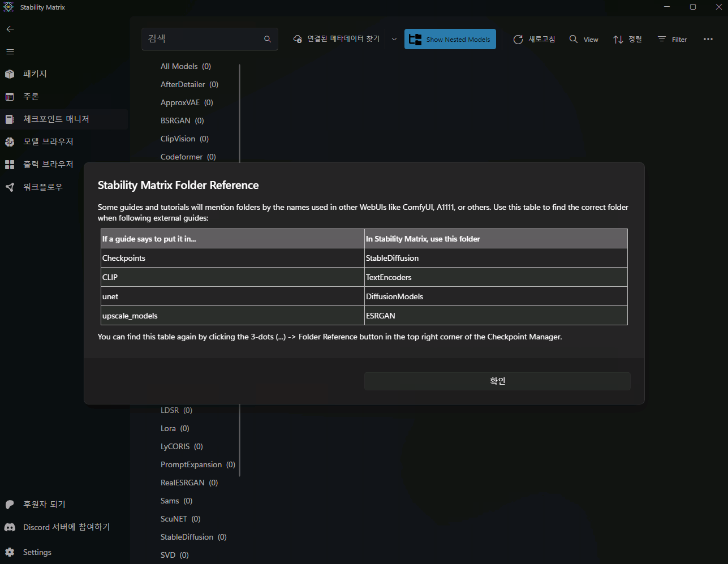Click the 검색 search input field
728x564 pixels.
(x=201, y=39)
